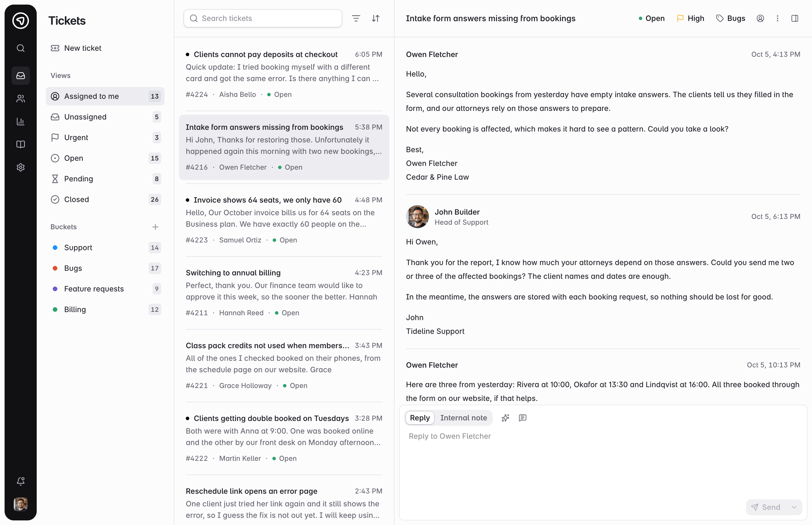Click the Search tickets field

coord(263,18)
